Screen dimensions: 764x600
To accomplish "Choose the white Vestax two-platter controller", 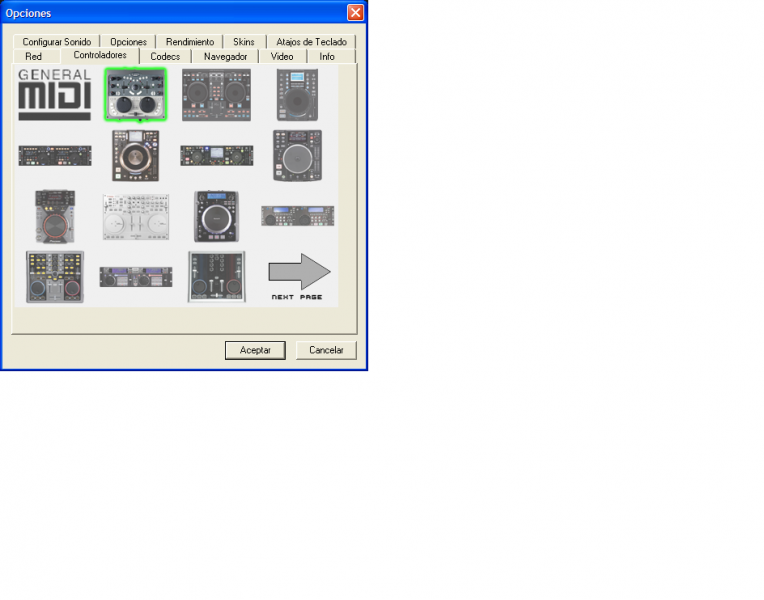I will click(x=135, y=216).
